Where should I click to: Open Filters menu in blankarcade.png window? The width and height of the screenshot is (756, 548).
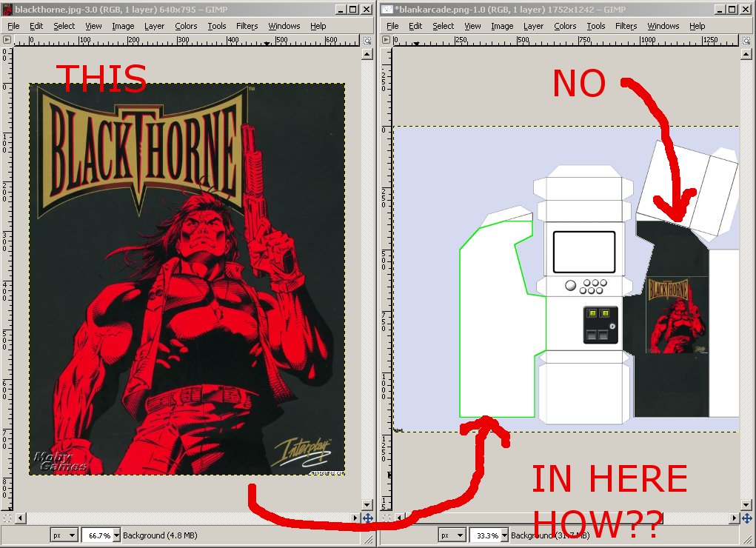click(x=626, y=26)
